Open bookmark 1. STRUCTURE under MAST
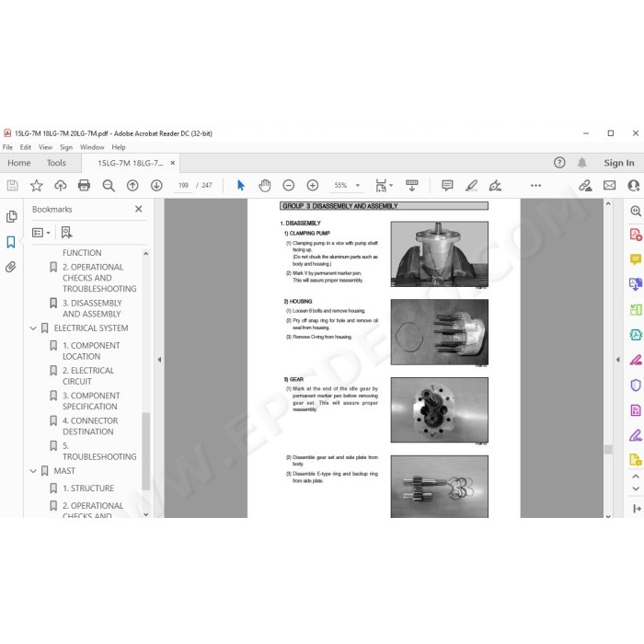Image resolution: width=644 pixels, height=644 pixels. (88, 489)
